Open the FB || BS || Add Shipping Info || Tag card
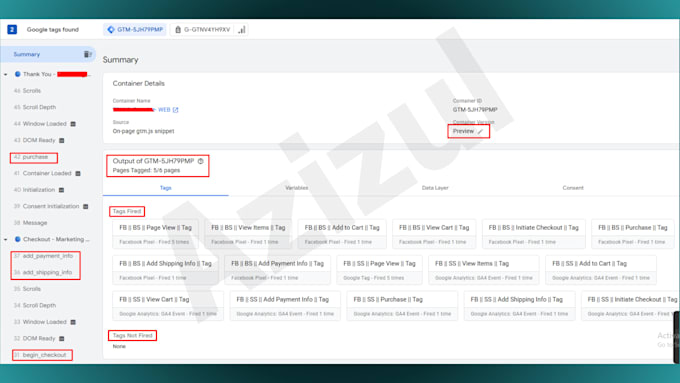The height and width of the screenshot is (383, 680). coord(165,270)
